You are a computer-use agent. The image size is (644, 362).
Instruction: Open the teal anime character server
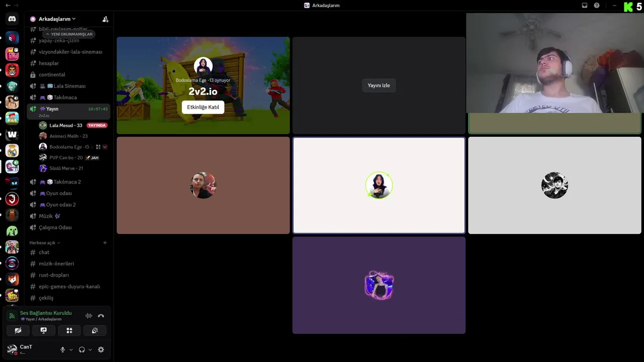(x=12, y=86)
